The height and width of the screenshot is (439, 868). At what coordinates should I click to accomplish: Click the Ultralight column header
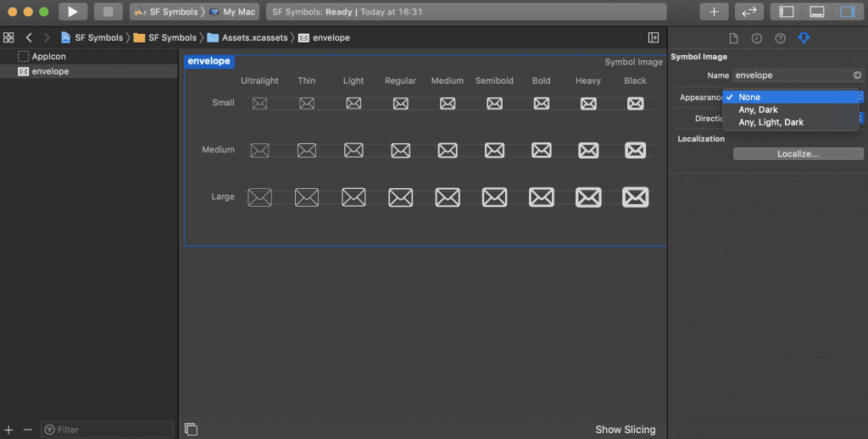(x=259, y=81)
